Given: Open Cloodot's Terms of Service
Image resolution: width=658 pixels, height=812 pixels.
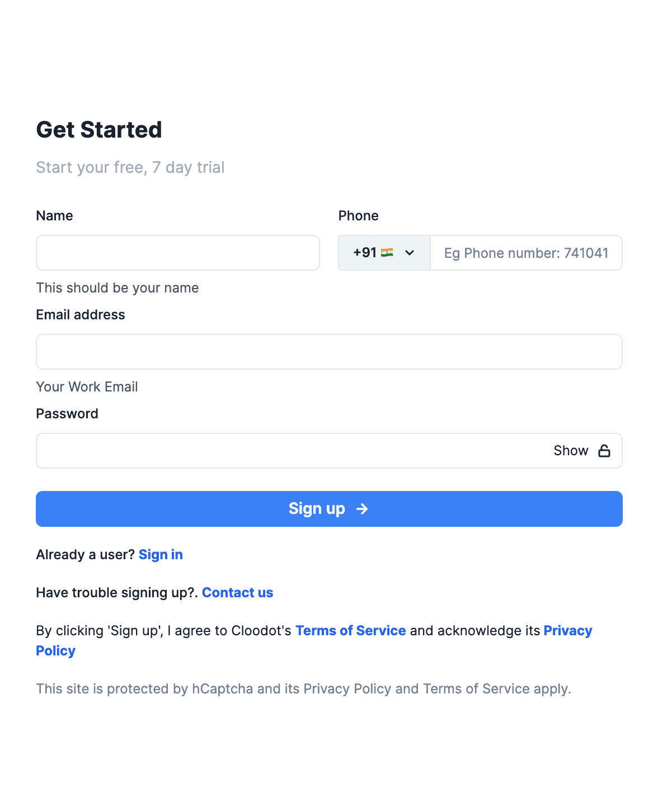Looking at the screenshot, I should point(351,630).
